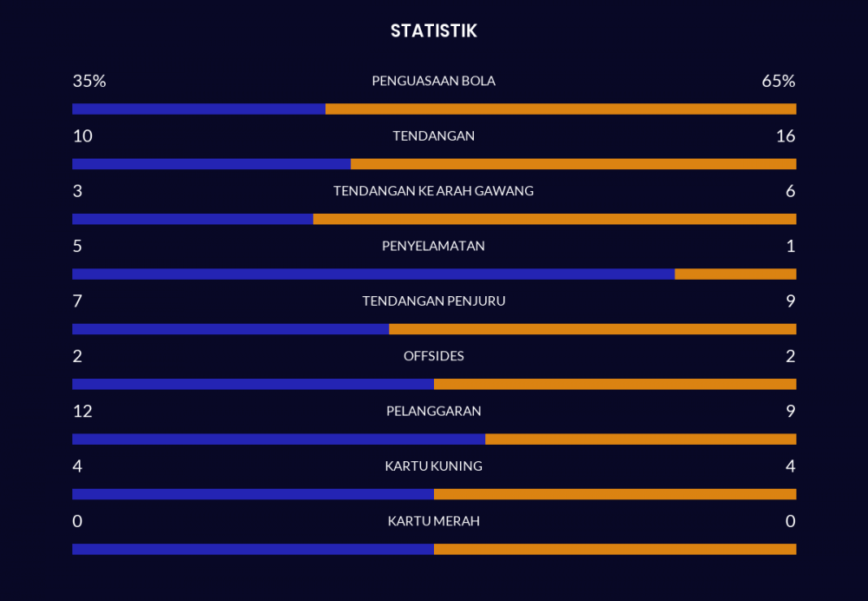
Task: Click the blue Penyelamatan bar segment
Action: point(373,274)
